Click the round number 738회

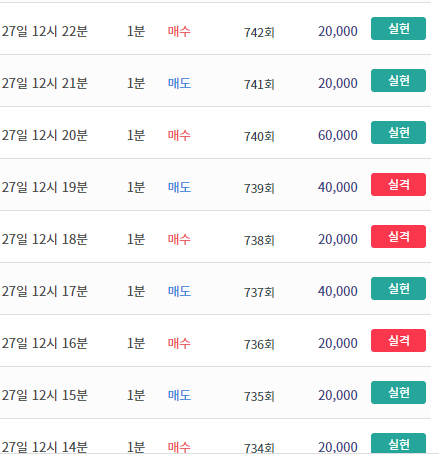259,240
